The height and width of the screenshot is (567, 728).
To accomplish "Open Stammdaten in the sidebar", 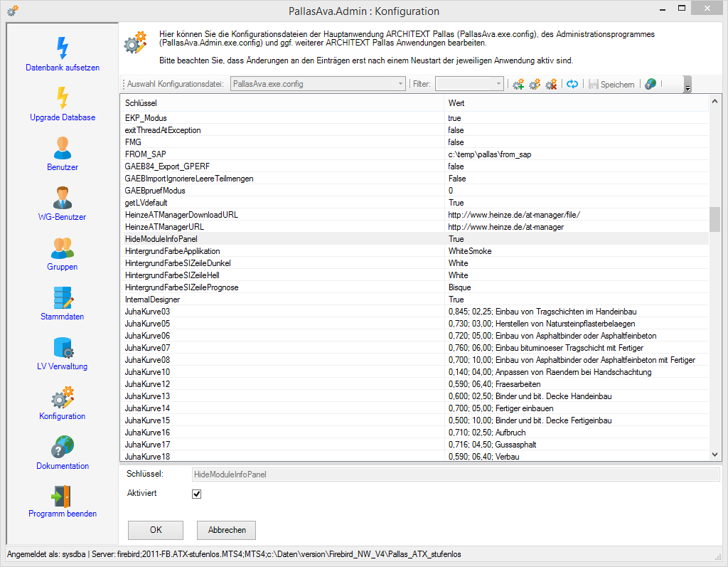I will point(63,303).
